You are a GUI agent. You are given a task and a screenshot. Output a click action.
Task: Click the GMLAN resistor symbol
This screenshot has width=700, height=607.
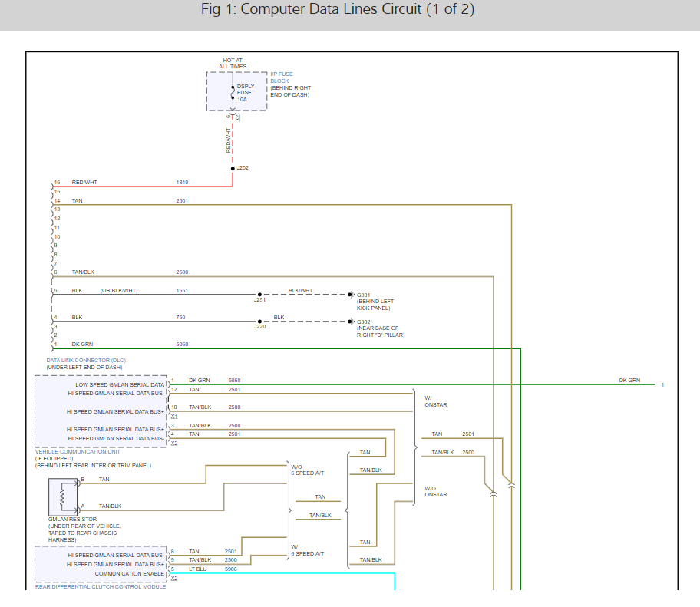point(62,496)
